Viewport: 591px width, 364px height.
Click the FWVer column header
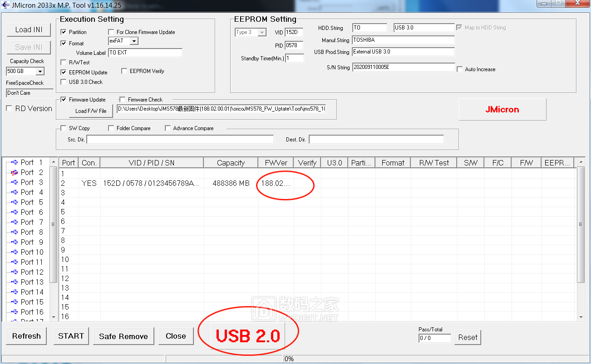[x=276, y=163]
